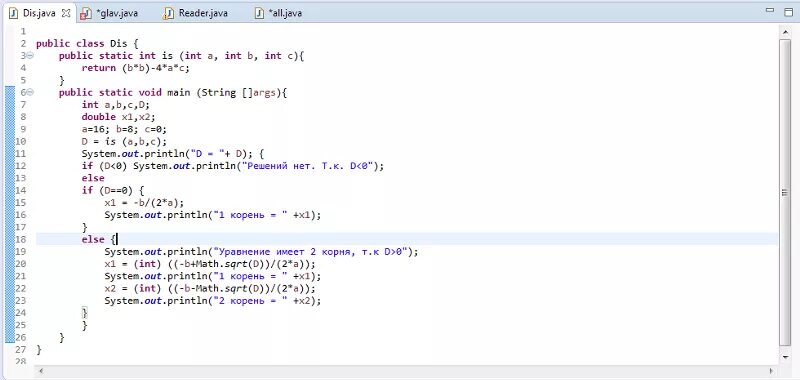Open the Reader.java tab
Image resolution: width=800 pixels, height=380 pixels.
203,13
